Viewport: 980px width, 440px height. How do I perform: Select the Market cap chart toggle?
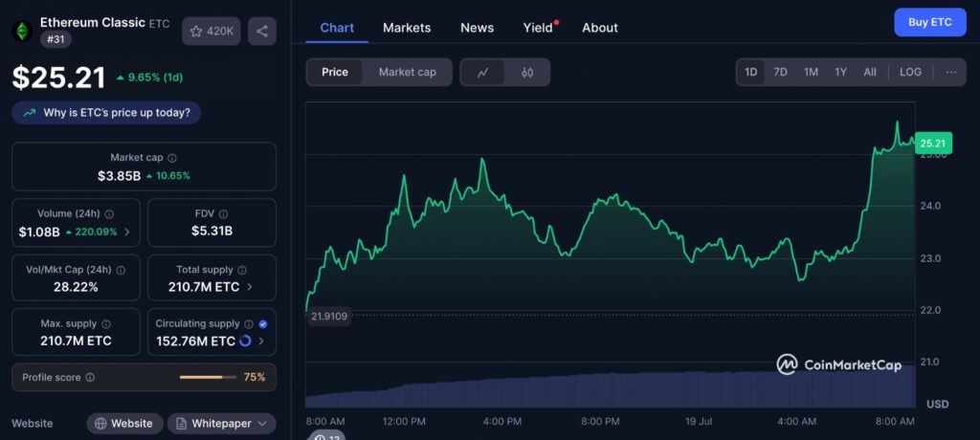[x=408, y=72]
